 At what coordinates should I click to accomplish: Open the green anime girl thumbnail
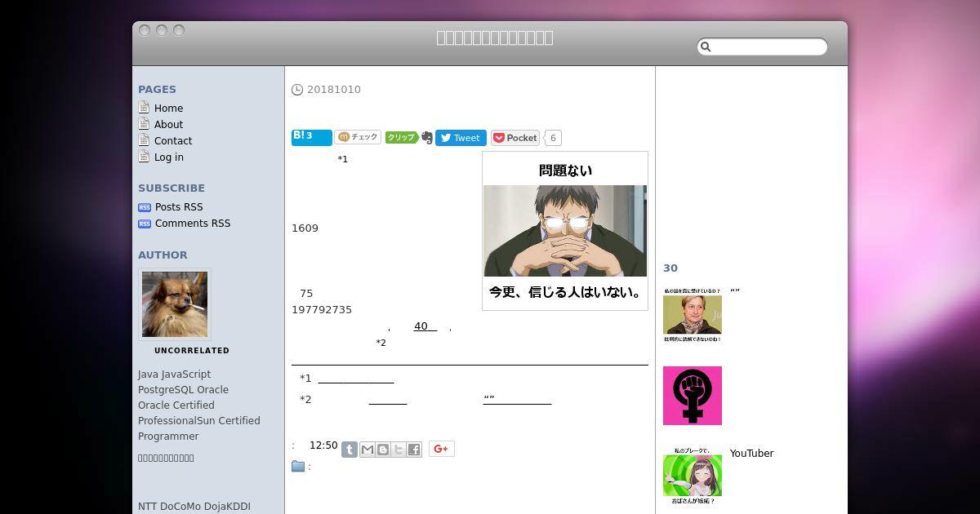coord(693,476)
